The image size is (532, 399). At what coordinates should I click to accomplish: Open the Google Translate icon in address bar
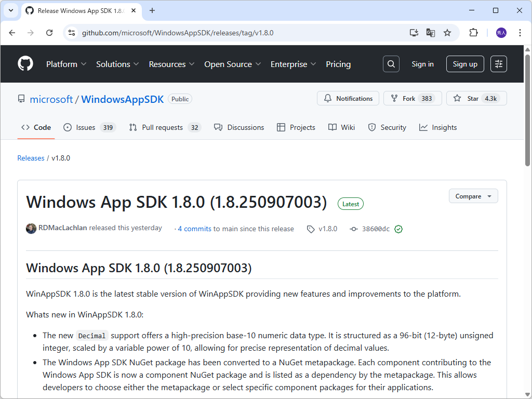[x=430, y=32]
